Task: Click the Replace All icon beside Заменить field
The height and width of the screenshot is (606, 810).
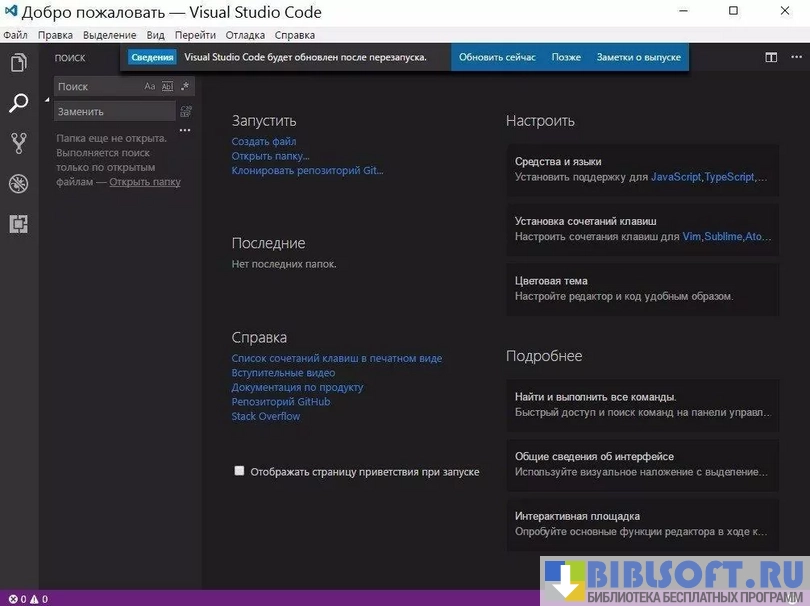Action: [x=185, y=111]
